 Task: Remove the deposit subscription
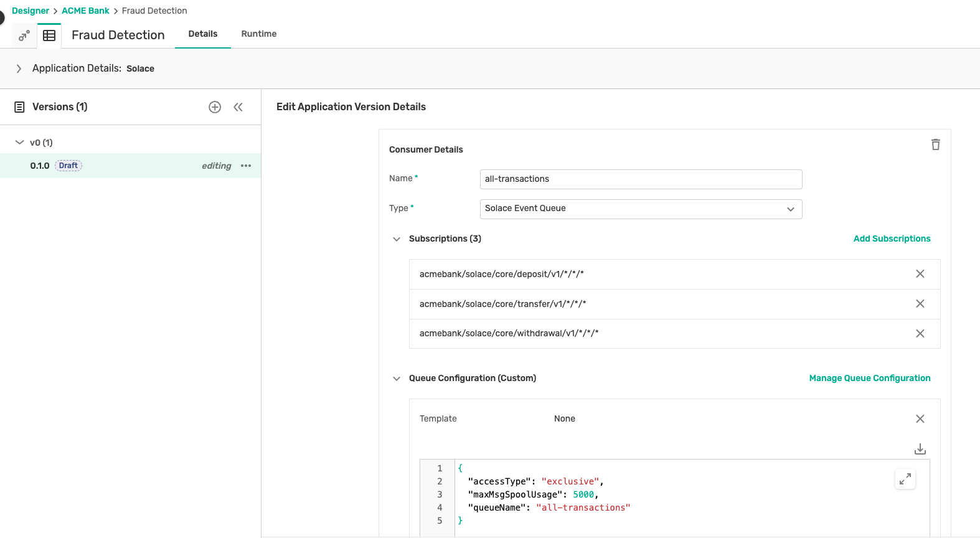coord(920,274)
